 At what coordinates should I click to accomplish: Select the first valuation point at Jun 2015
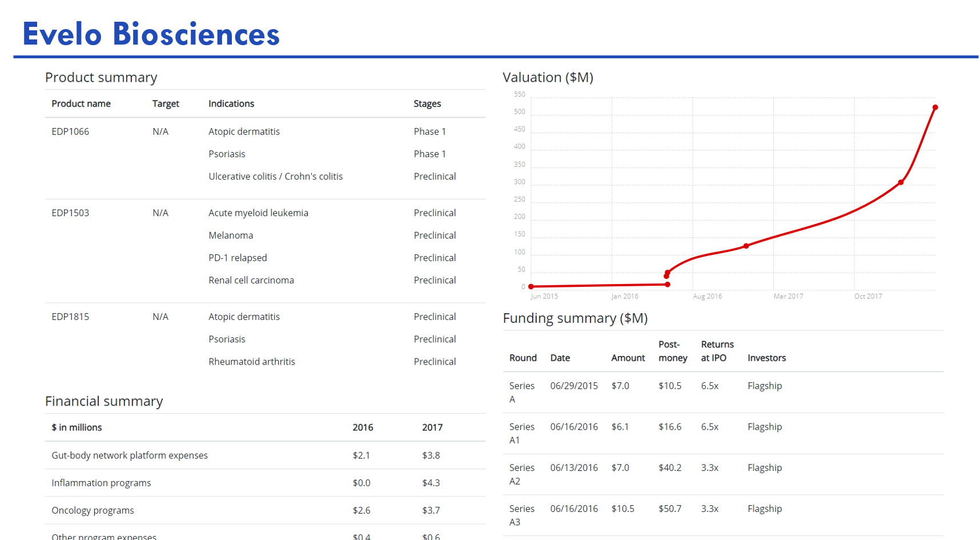pyautogui.click(x=531, y=286)
